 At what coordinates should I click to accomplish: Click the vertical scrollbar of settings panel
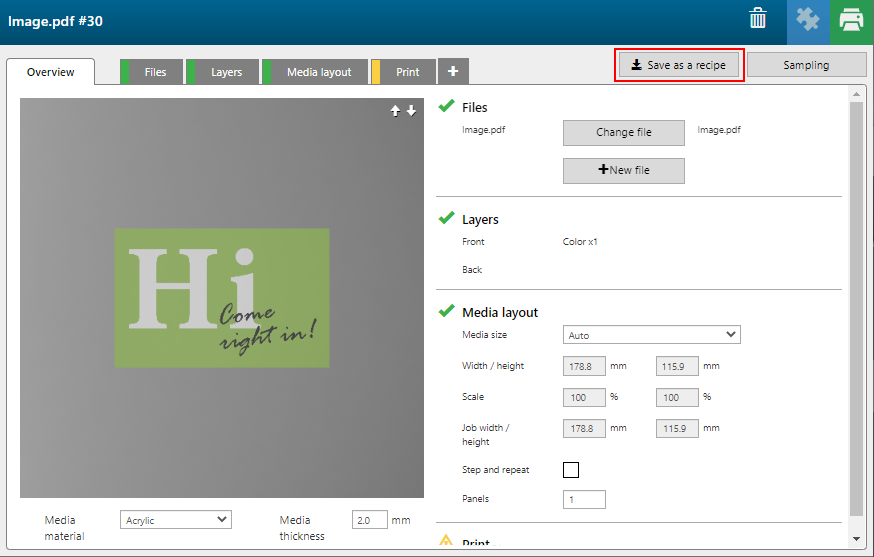[x=855, y=300]
